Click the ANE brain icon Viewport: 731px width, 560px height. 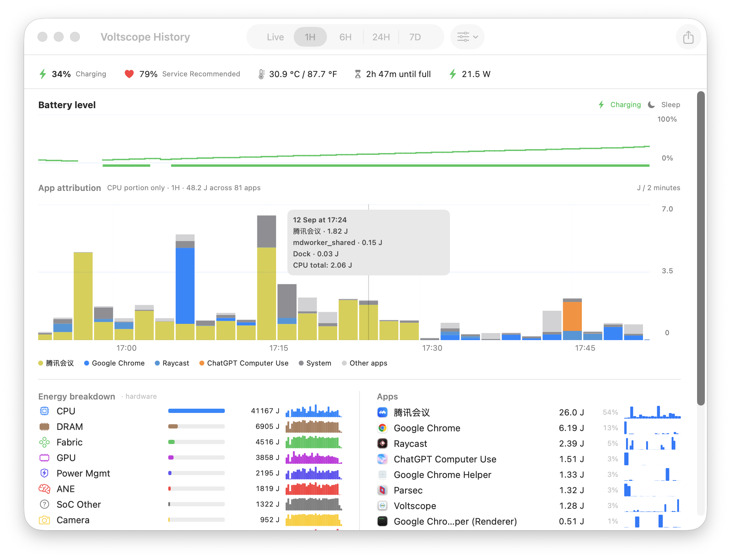coord(44,489)
